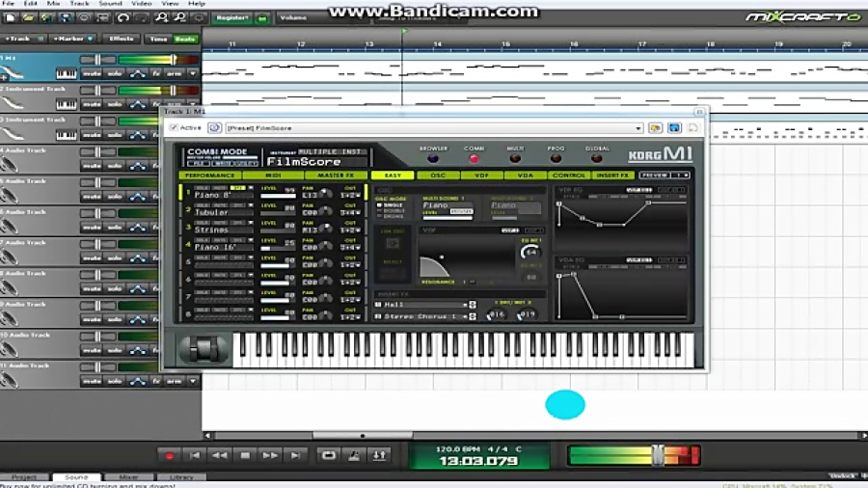Click the rewind to start transport button

coord(195,455)
